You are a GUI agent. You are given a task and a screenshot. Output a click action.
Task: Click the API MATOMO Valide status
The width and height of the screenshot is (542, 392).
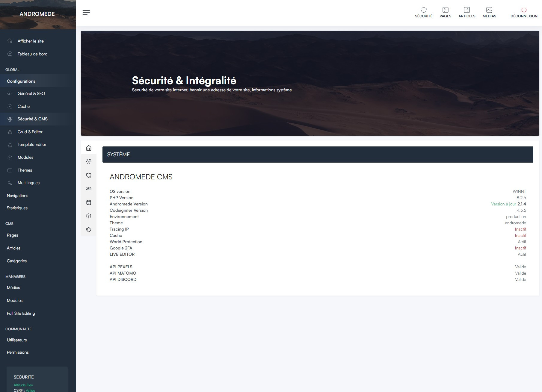point(520,273)
